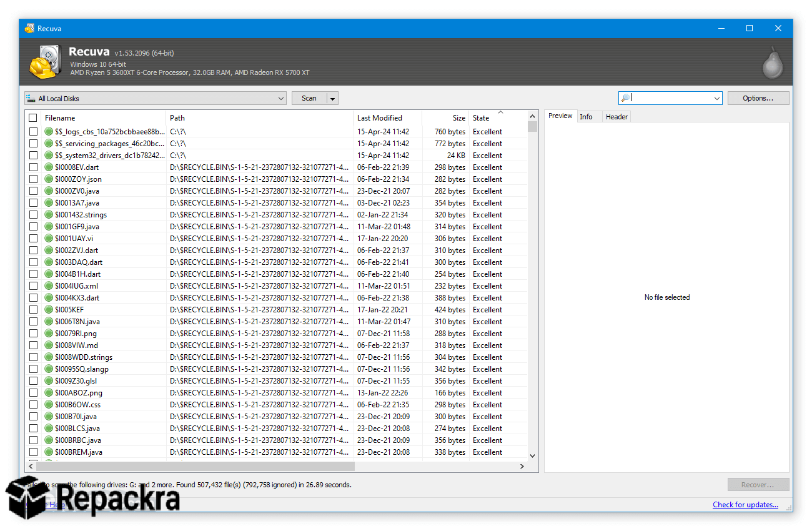The height and width of the screenshot is (531, 812).
Task: Click the Scan button
Action: pyautogui.click(x=309, y=99)
